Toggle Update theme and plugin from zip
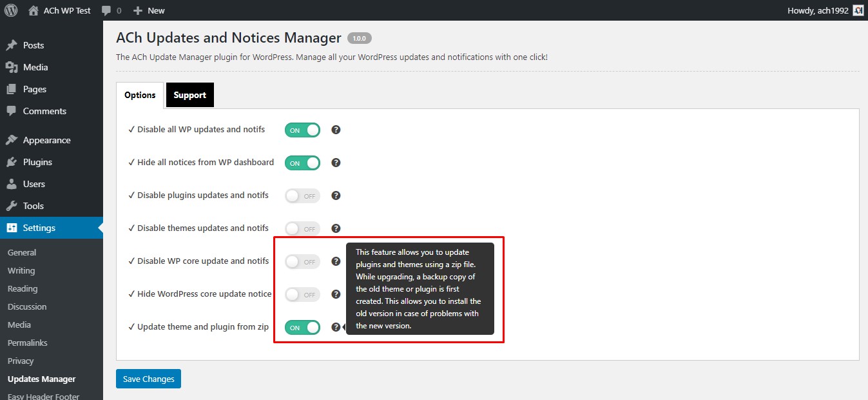 pyautogui.click(x=302, y=327)
